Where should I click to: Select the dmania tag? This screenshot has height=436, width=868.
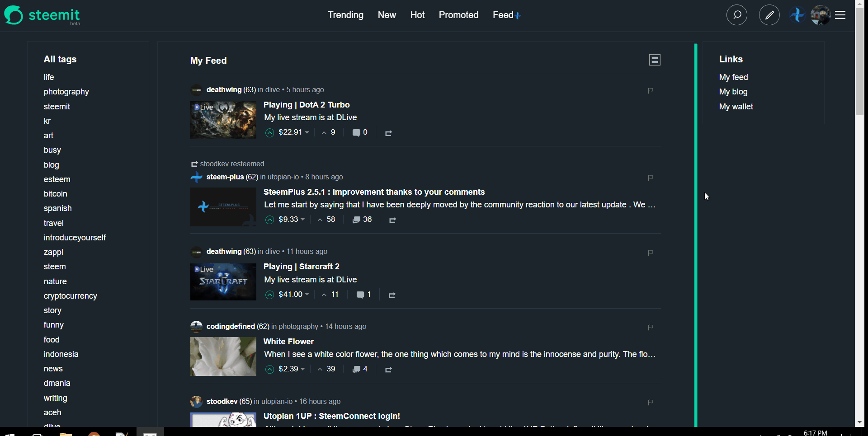(57, 383)
